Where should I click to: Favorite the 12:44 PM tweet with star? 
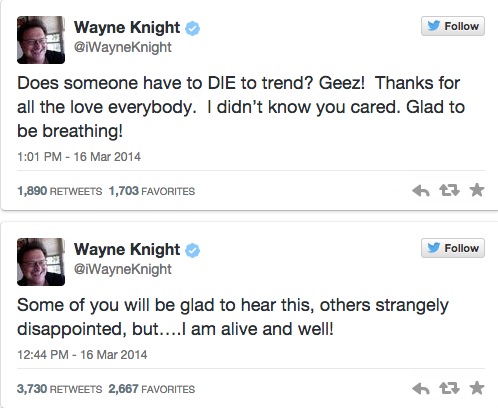(476, 388)
